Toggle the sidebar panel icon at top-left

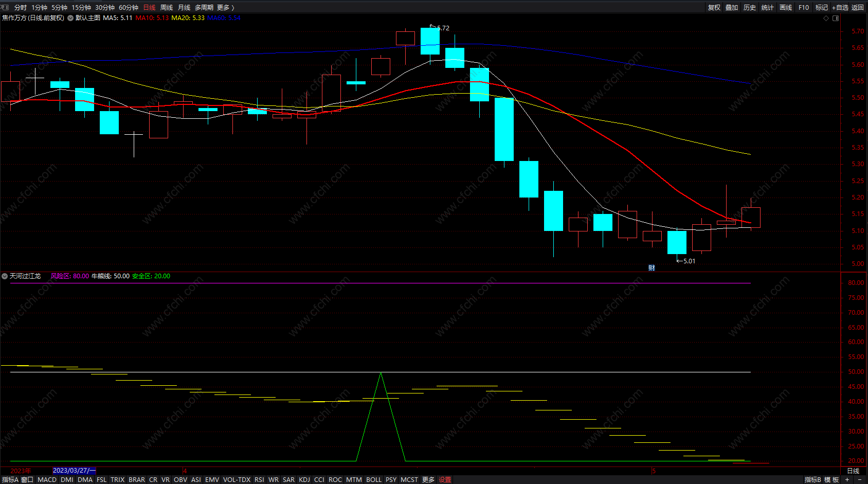pyautogui.click(x=5, y=7)
